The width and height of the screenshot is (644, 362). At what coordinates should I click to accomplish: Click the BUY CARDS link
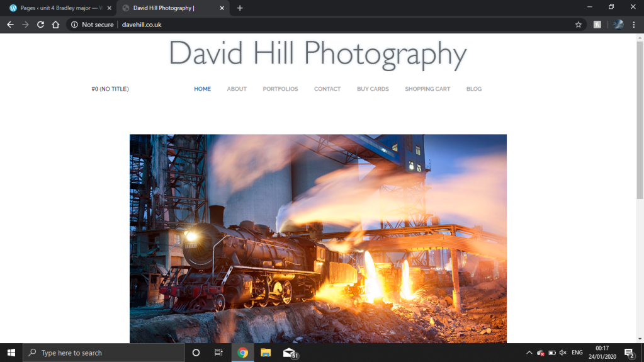point(373,89)
